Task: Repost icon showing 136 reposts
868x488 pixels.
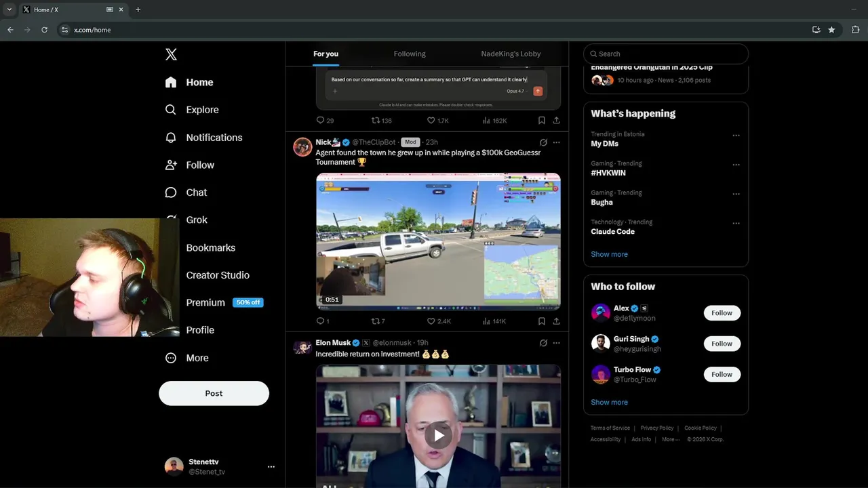Action: (376, 120)
